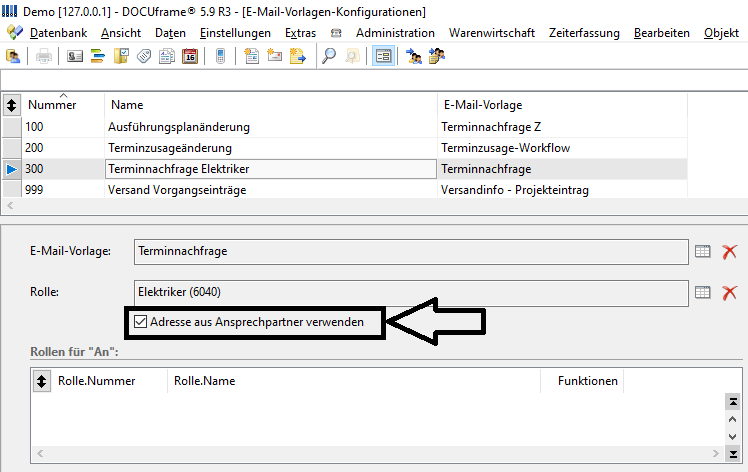The height and width of the screenshot is (472, 748).
Task: Open table selection for Rolle
Action: pyautogui.click(x=702, y=292)
